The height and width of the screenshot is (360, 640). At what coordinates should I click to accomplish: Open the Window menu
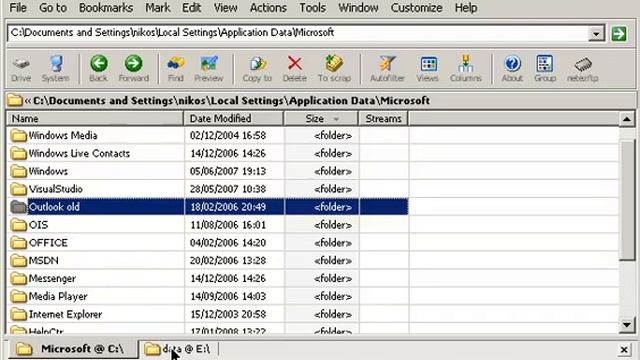[x=358, y=8]
